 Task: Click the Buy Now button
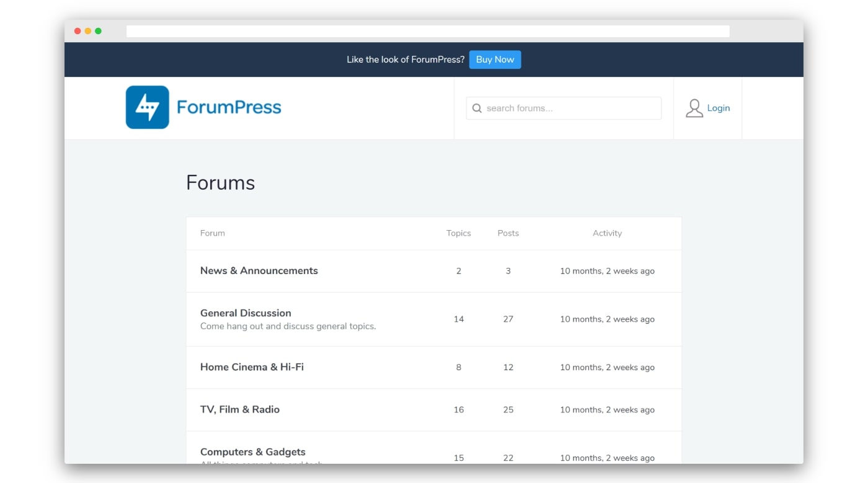495,60
